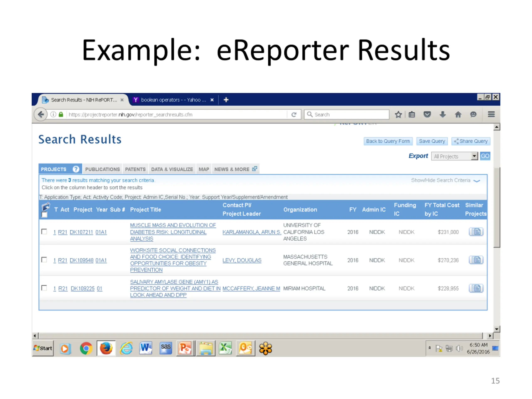Click the Save Query button
Screen dimensions: 532x399
[432, 141]
